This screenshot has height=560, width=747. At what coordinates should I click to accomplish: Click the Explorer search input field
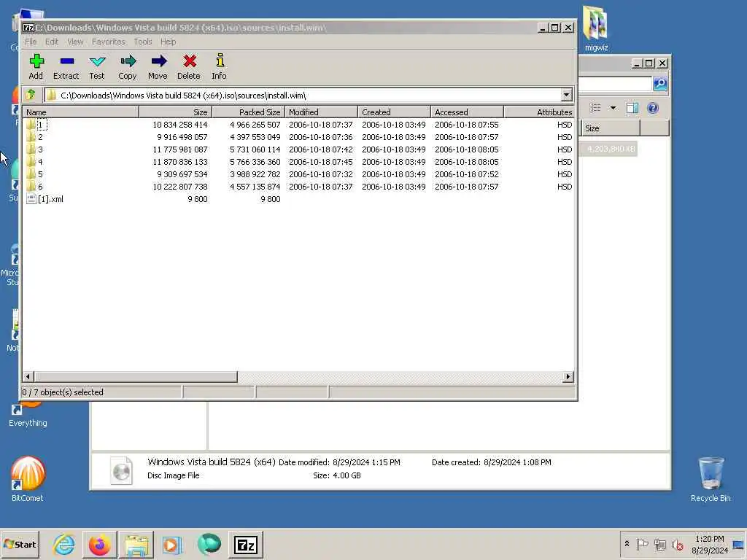tap(615, 84)
